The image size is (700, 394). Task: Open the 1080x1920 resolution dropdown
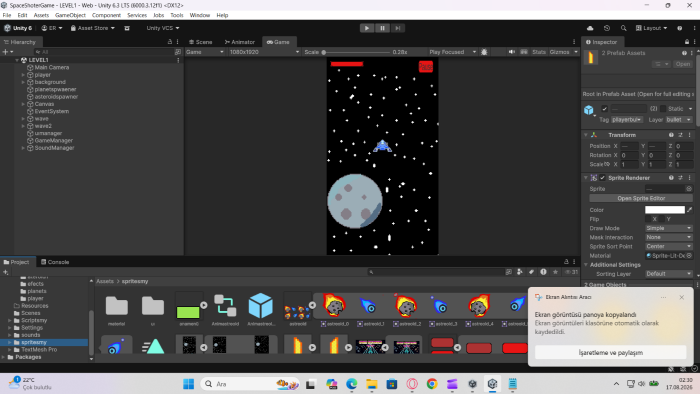[264, 52]
